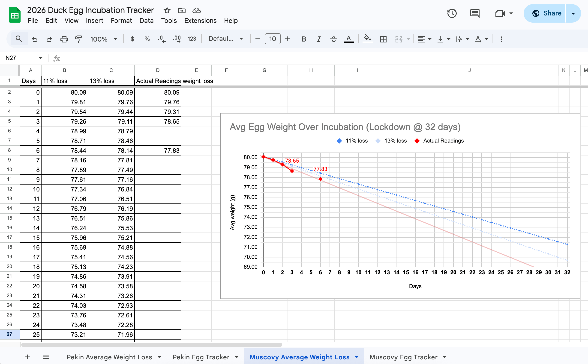Screen dimensions: 588x364
Task: Click the borders icon
Action: click(x=383, y=39)
